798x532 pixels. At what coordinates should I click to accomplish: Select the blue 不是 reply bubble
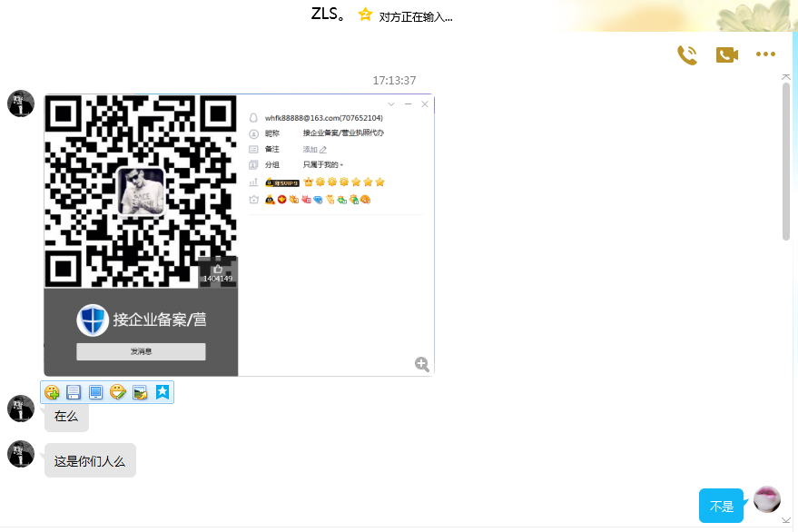click(721, 506)
